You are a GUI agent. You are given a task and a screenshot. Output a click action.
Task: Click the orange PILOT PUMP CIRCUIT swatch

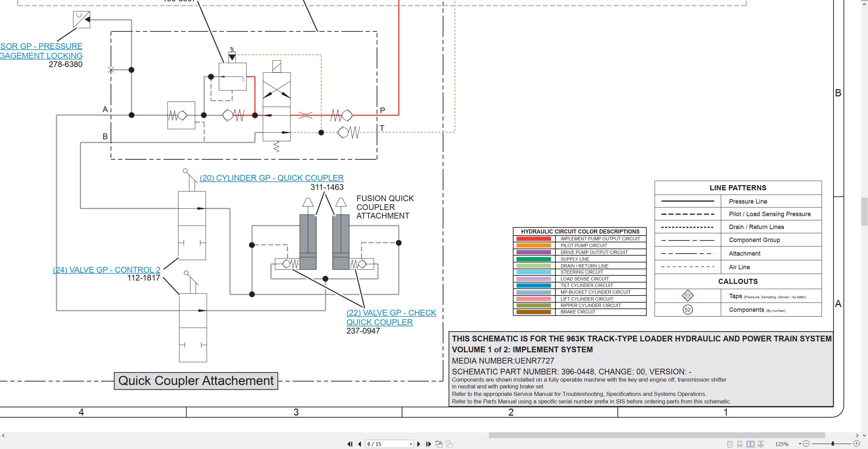pos(534,245)
